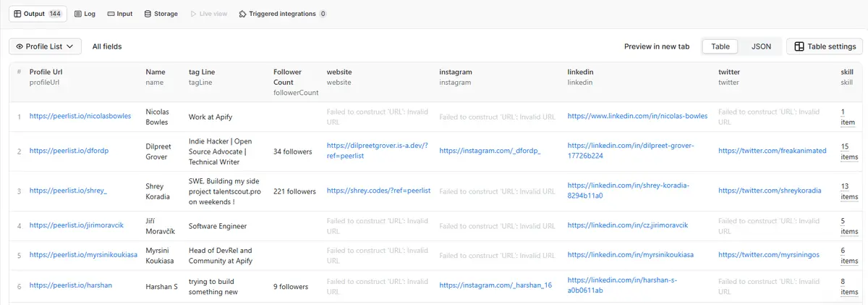Select the '221 followers' cell

(x=294, y=191)
